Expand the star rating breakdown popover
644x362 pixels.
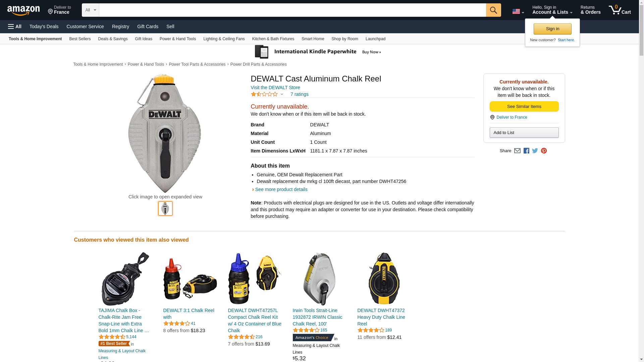(x=267, y=95)
